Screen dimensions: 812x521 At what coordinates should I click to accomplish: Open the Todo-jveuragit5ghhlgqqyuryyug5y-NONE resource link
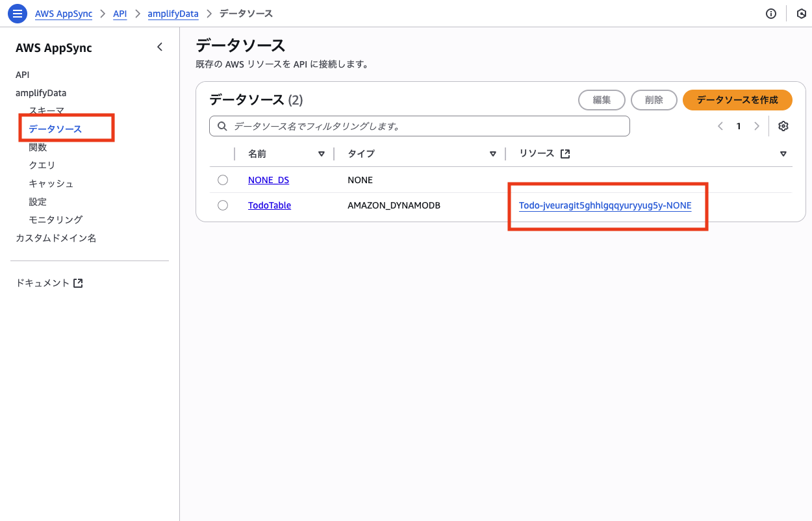605,205
